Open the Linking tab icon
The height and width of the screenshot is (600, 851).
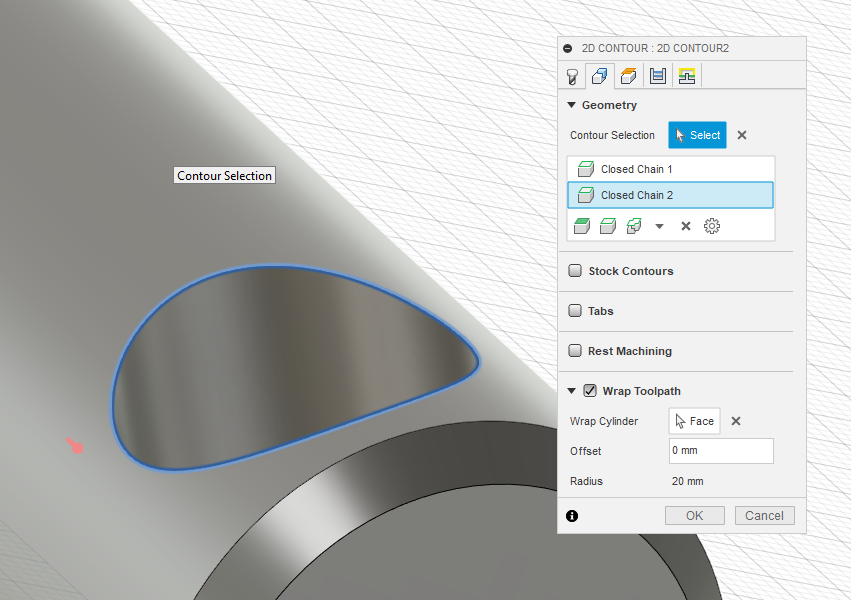(687, 75)
